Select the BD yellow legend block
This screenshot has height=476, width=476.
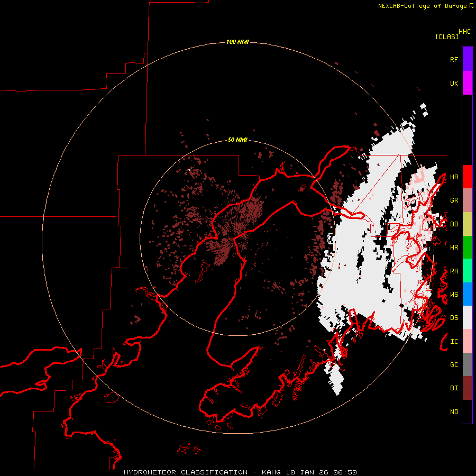coord(467,224)
